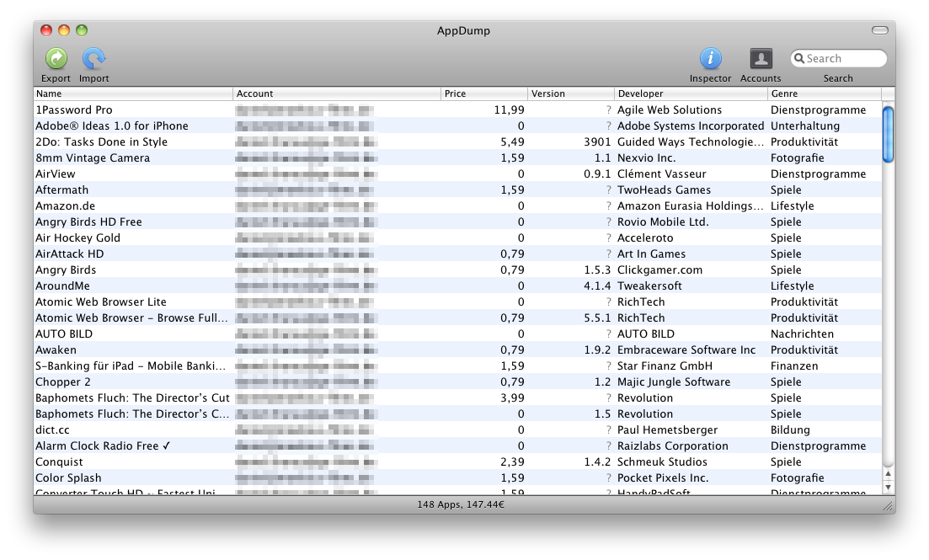Screen dimensions: 929x560
Task: Click the 148 Apps status bar text
Action: 461,504
